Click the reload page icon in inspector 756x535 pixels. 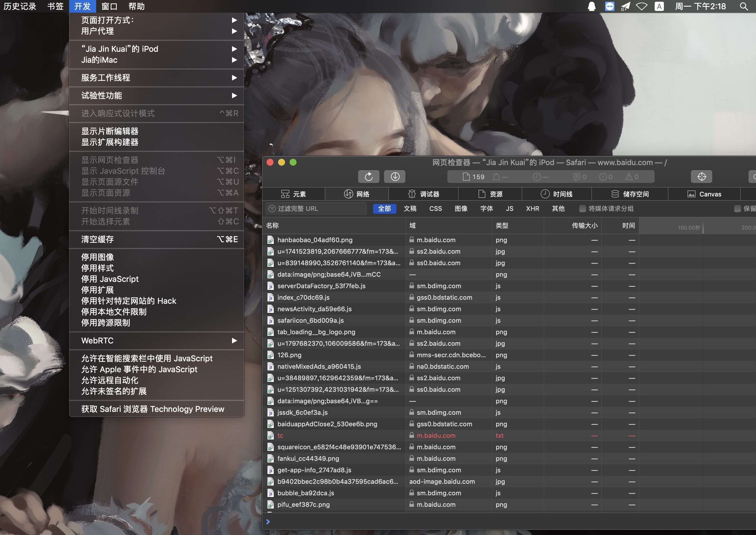pos(368,177)
